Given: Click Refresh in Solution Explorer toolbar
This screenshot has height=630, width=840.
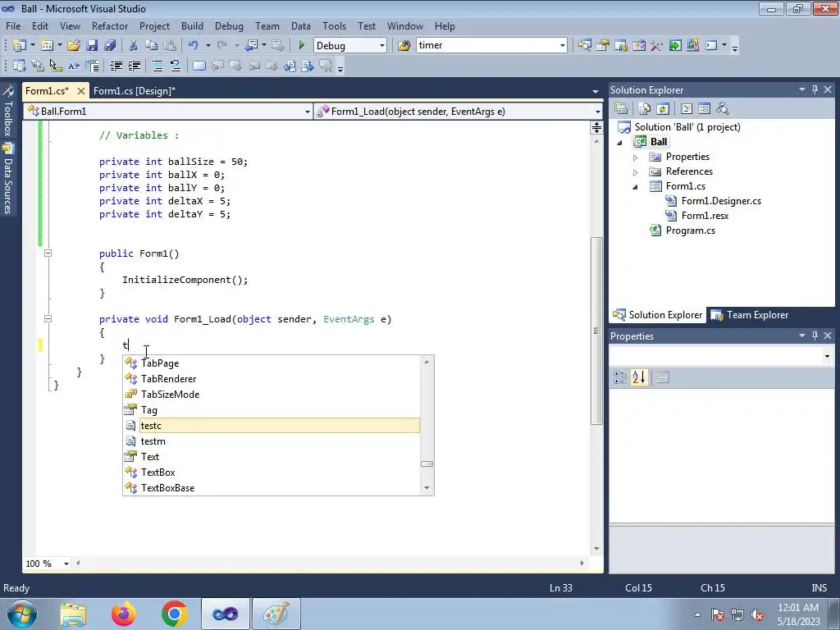Looking at the screenshot, I should [663, 109].
